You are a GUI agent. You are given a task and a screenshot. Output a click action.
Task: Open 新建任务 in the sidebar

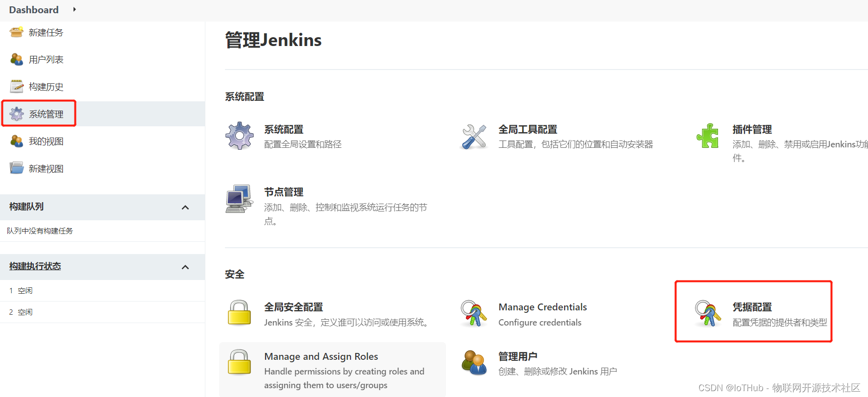pyautogui.click(x=46, y=33)
